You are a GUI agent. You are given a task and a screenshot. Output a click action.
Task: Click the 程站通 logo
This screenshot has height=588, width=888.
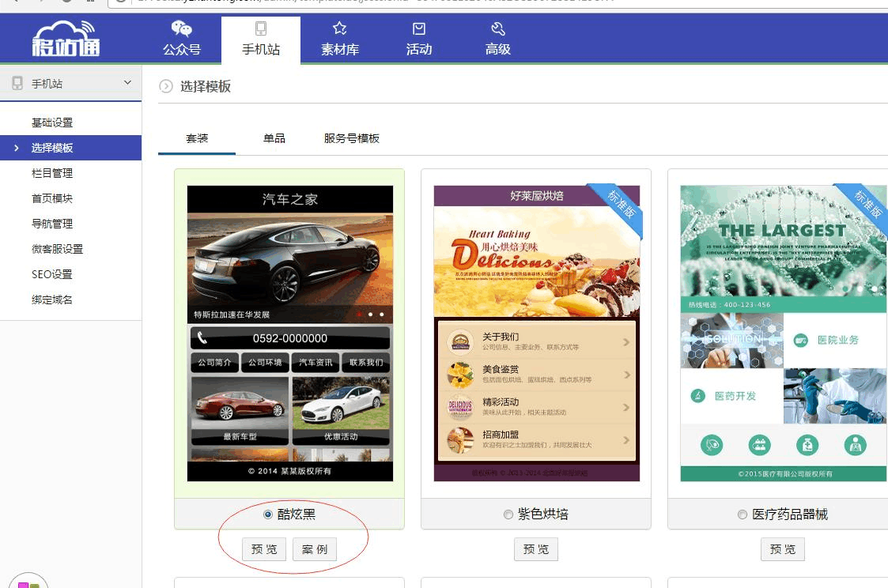click(66, 40)
